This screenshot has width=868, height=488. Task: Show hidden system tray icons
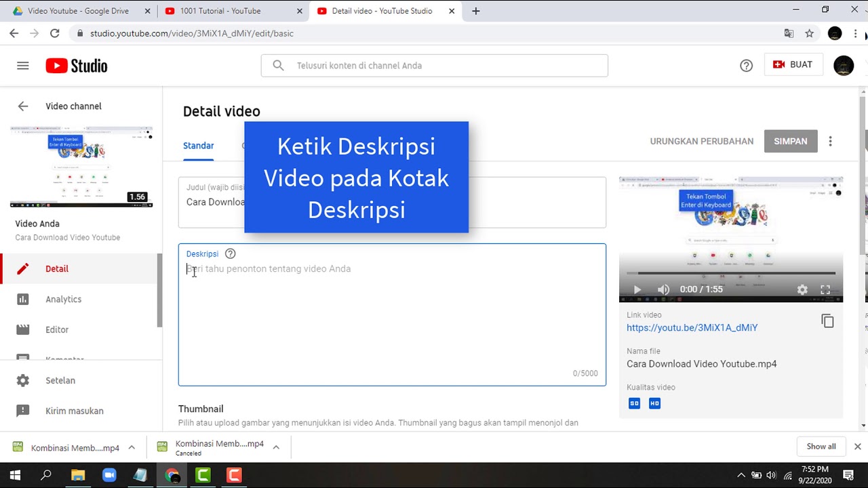[741, 475]
